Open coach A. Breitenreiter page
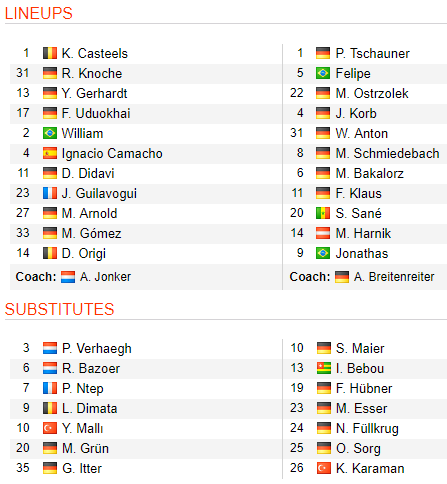Screen dimensions: 447x484 (394, 277)
